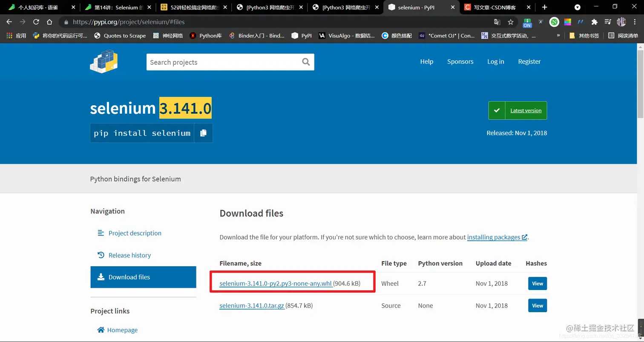The height and width of the screenshot is (342, 644).
Task: Open the 交互式数学活动 bookmark
Action: tap(509, 36)
